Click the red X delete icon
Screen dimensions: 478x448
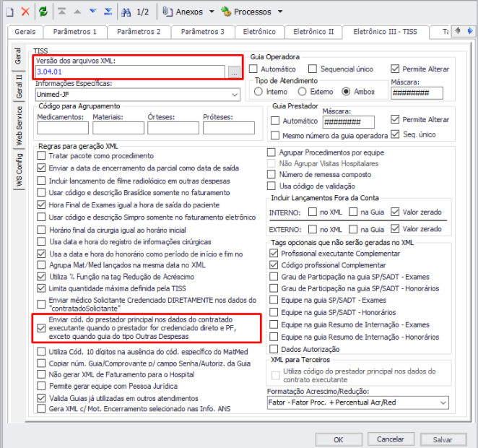pyautogui.click(x=25, y=12)
